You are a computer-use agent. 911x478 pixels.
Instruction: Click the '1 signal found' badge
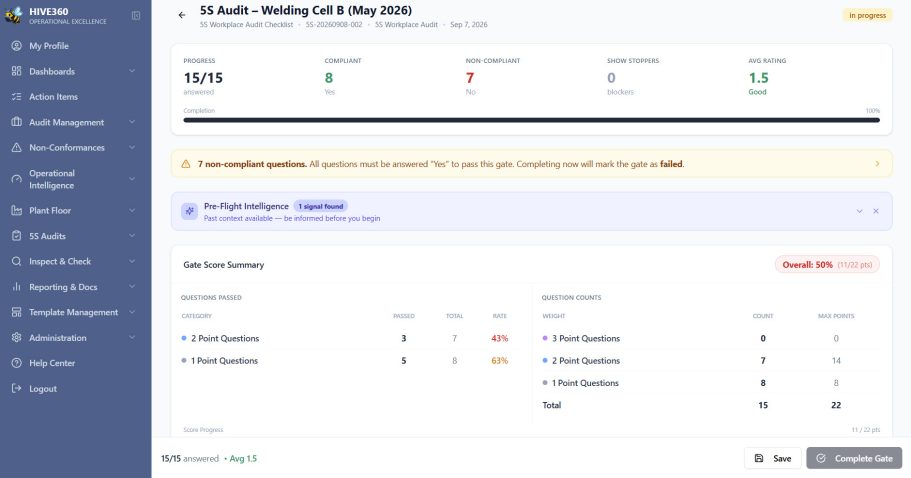(x=321, y=206)
